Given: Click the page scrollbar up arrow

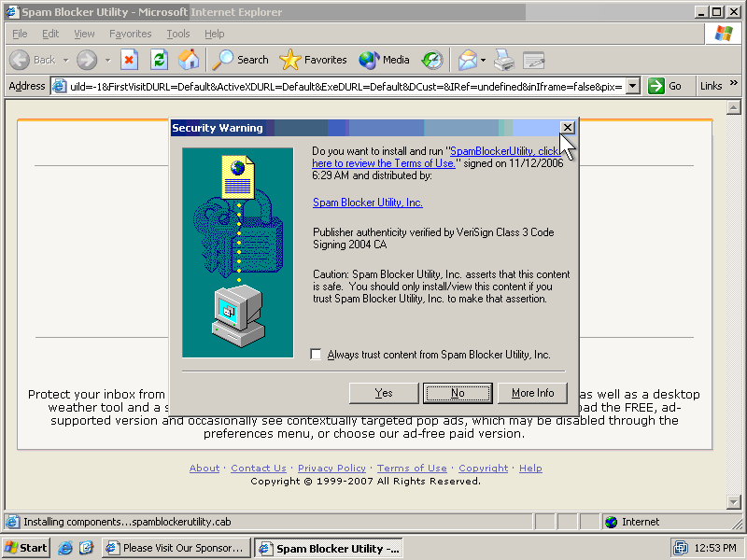Looking at the screenshot, I should [734, 107].
